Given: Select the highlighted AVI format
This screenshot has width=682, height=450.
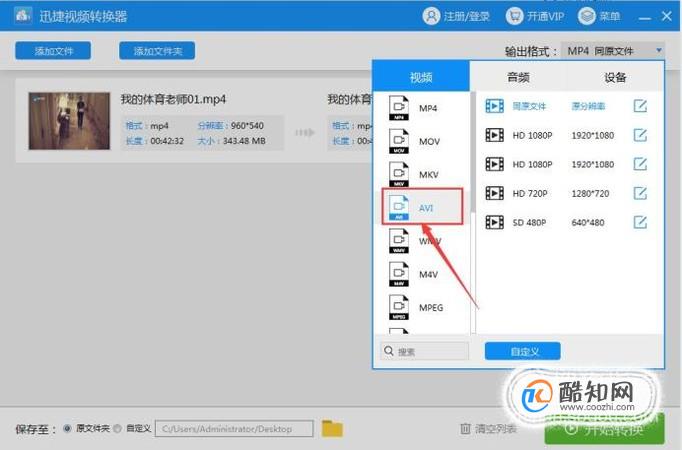Looking at the screenshot, I should [422, 207].
